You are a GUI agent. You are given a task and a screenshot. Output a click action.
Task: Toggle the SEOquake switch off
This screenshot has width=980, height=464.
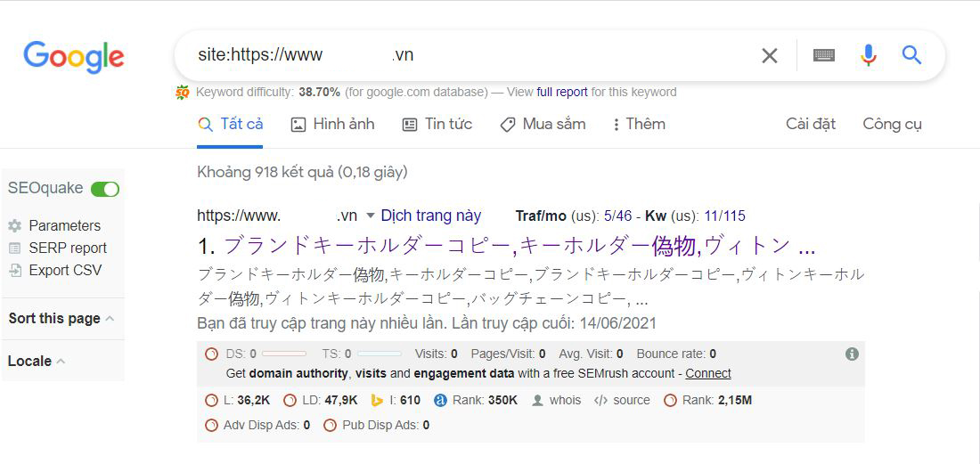pos(105,189)
